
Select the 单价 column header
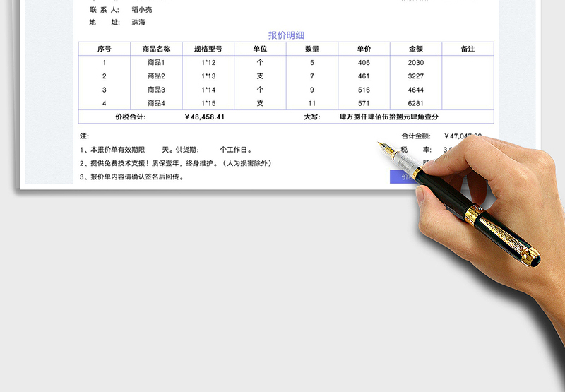(x=364, y=49)
